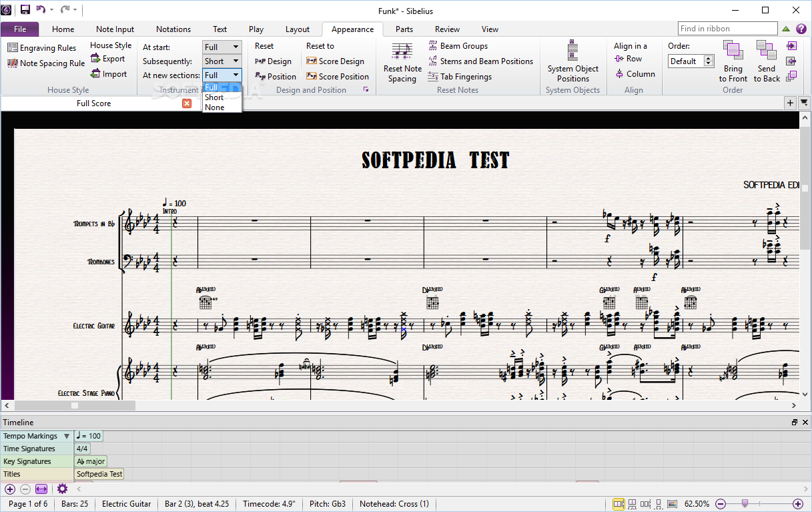This screenshot has width=812, height=512.
Task: Export the house style
Action: pyautogui.click(x=107, y=59)
